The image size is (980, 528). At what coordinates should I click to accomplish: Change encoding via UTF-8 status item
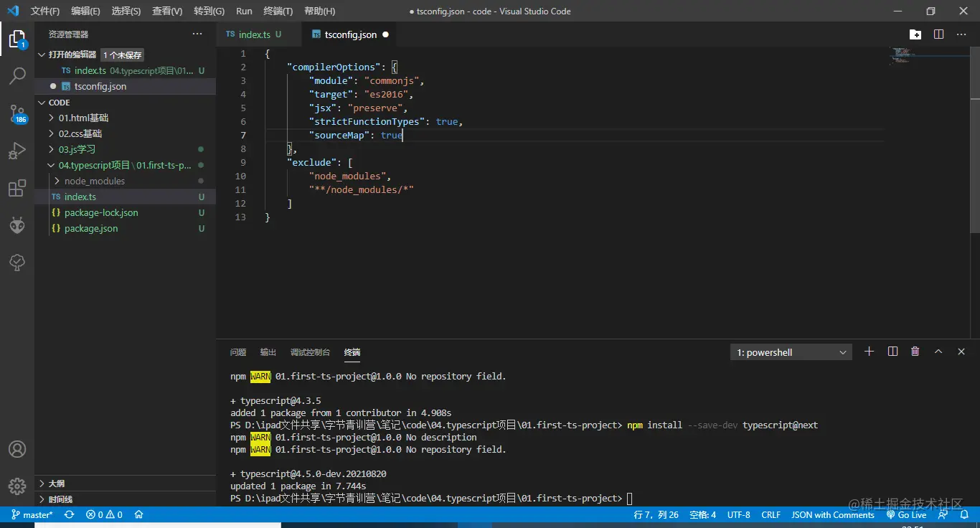[x=738, y=514]
